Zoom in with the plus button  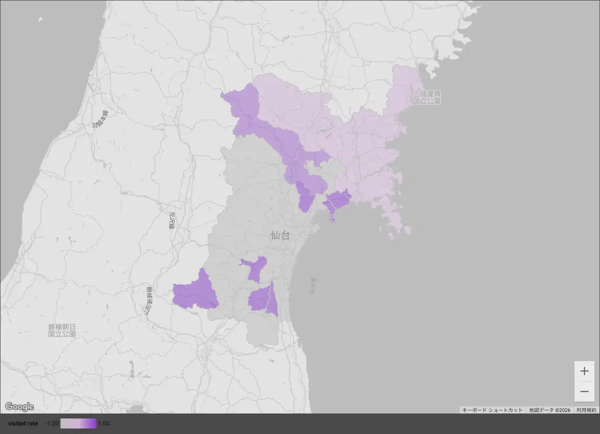tap(584, 371)
